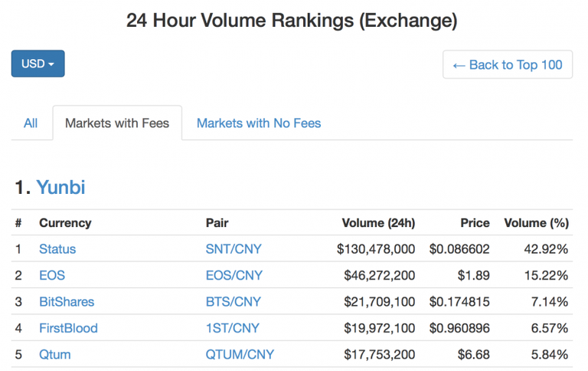Viewport: 588px width, 371px height.
Task: Click the EOS/CNY pair link
Action: (234, 275)
